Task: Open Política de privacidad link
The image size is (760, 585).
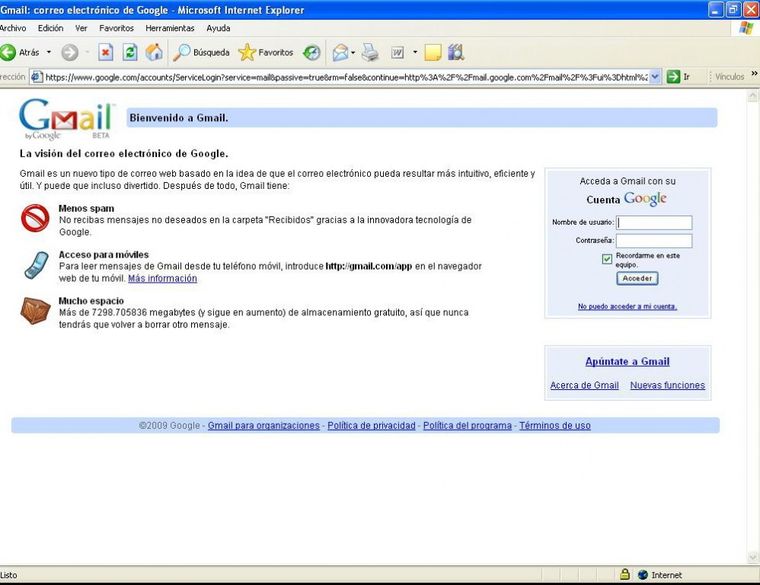Action: [x=371, y=426]
